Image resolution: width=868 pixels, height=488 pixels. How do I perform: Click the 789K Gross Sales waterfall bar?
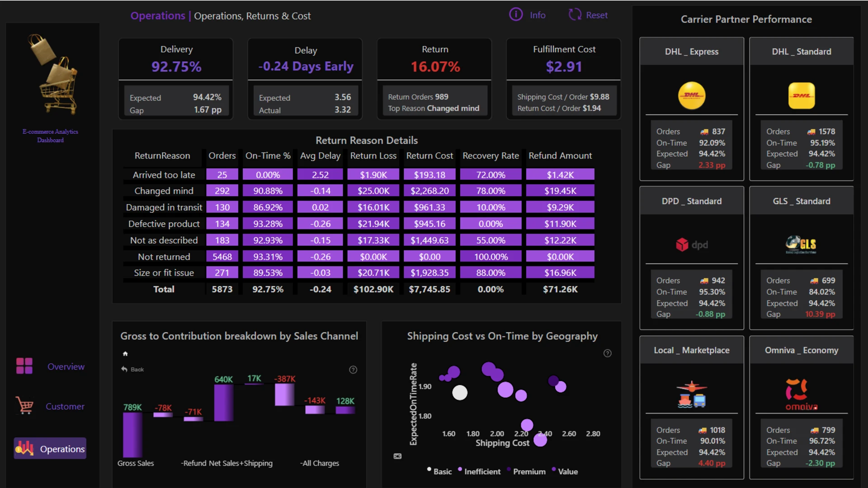point(132,435)
